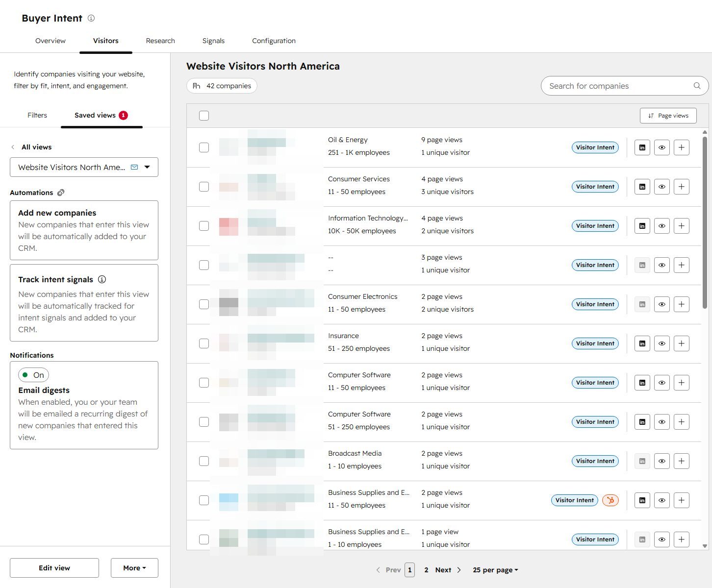The image size is (712, 588).
Task: Open the More dropdown button
Action: point(134,568)
